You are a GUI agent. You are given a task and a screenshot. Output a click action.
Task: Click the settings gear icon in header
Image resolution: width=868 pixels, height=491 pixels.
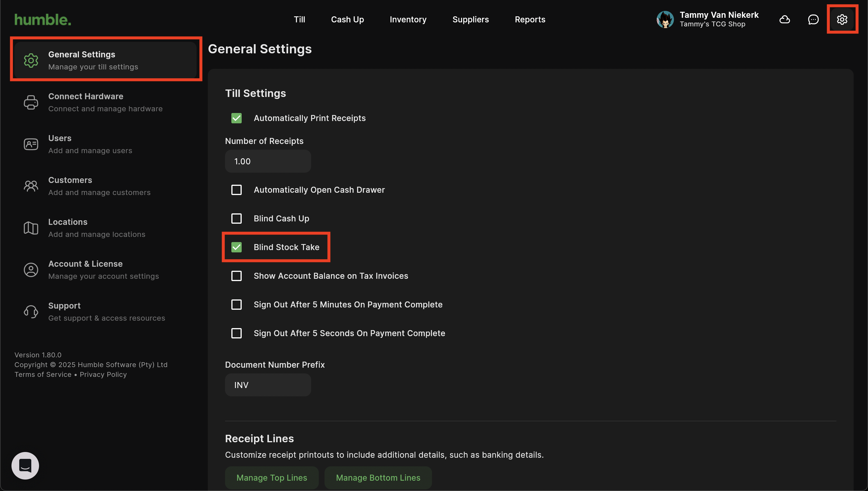[842, 20]
